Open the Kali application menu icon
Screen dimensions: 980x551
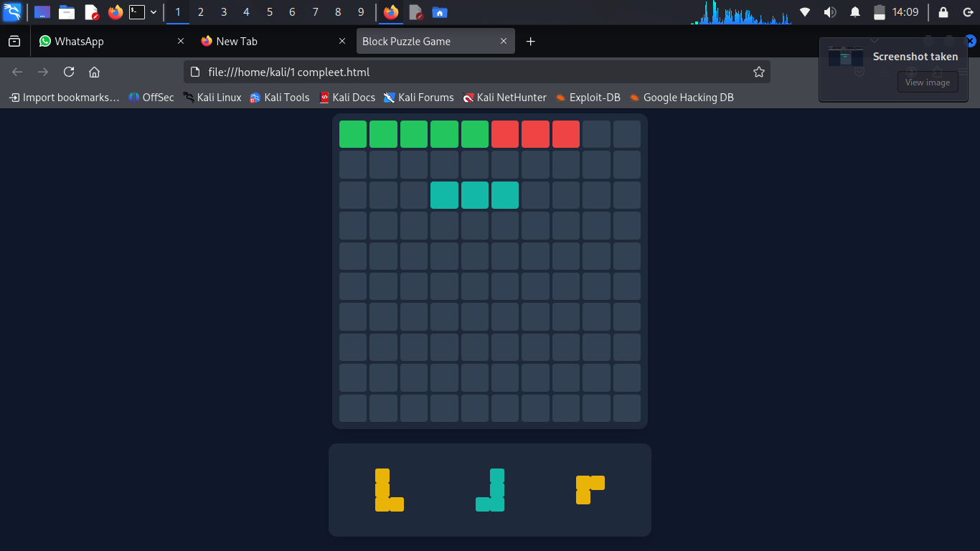point(12,12)
